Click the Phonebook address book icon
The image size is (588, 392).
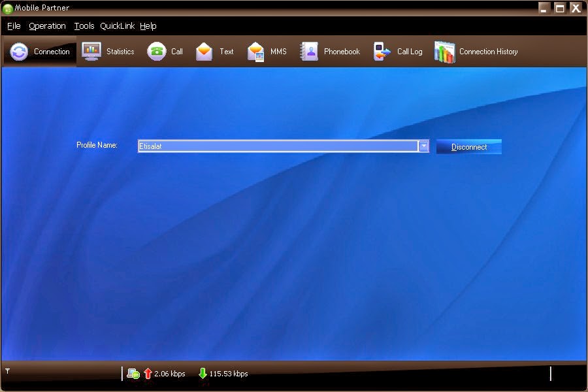coord(309,52)
